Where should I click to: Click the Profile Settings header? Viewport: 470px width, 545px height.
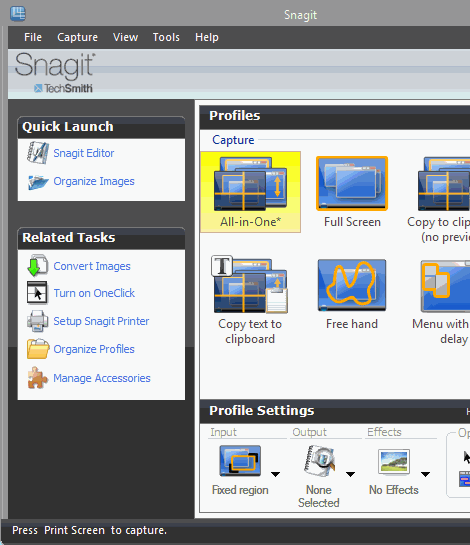click(x=262, y=410)
